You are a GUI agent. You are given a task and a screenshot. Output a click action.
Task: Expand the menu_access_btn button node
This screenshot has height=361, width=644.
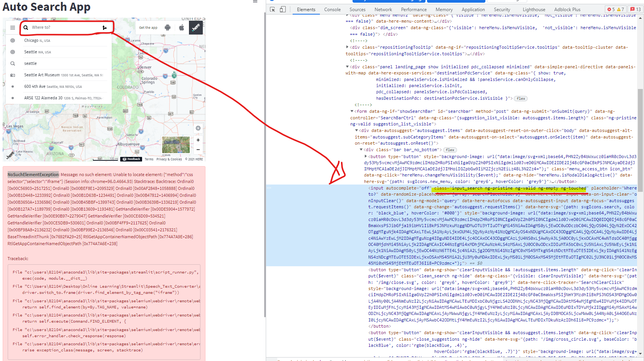366,156
